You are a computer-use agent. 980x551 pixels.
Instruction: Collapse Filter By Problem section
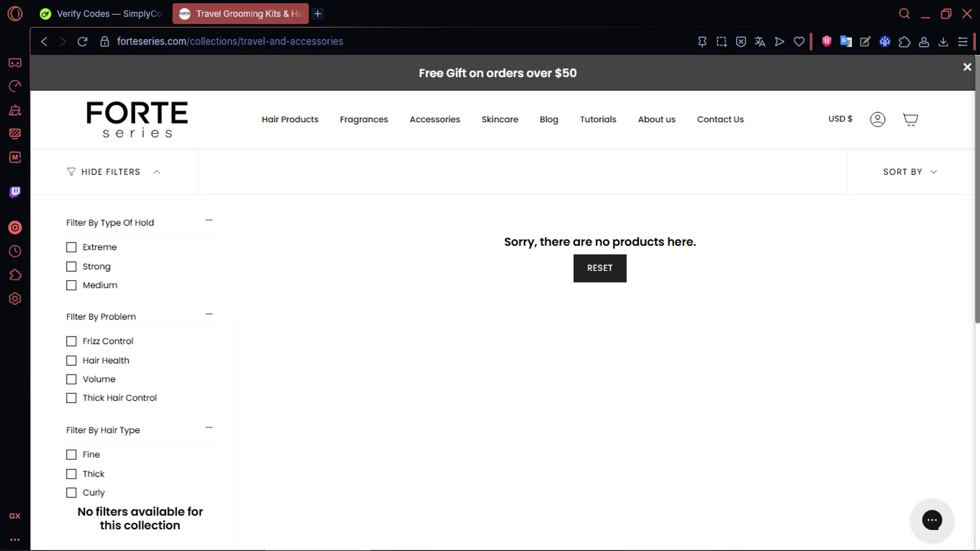209,314
